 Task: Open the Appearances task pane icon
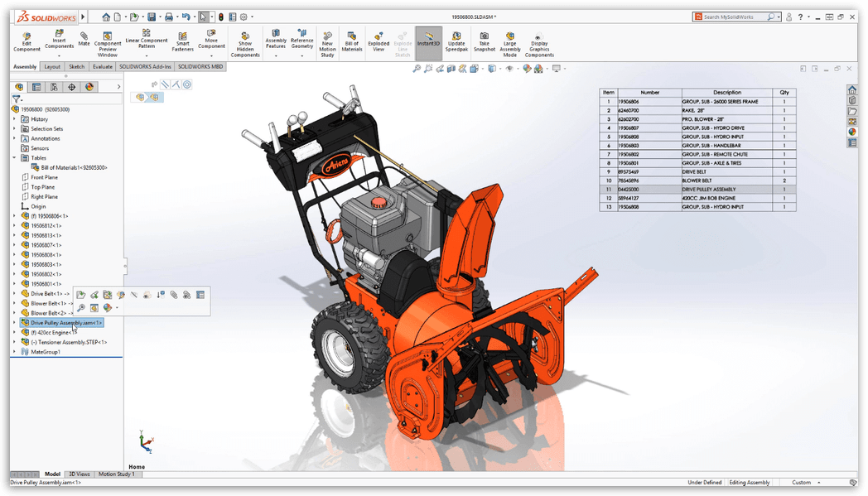pyautogui.click(x=852, y=132)
